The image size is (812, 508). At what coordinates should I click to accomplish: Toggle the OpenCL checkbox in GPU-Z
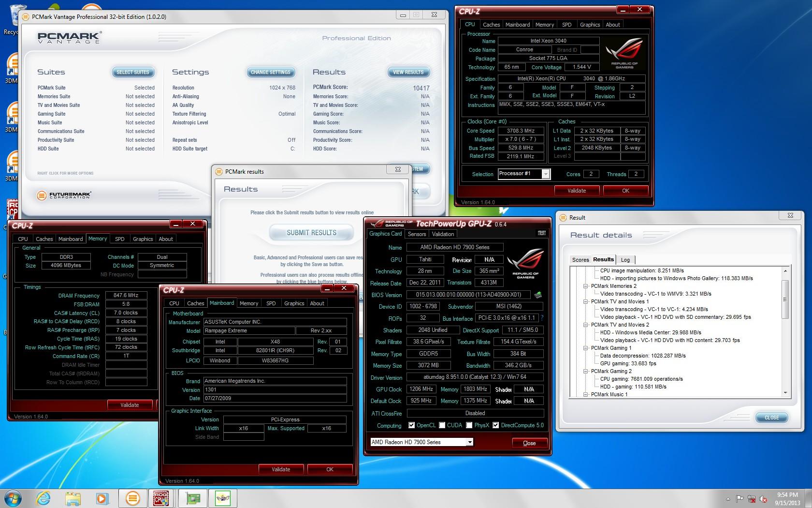pos(412,425)
